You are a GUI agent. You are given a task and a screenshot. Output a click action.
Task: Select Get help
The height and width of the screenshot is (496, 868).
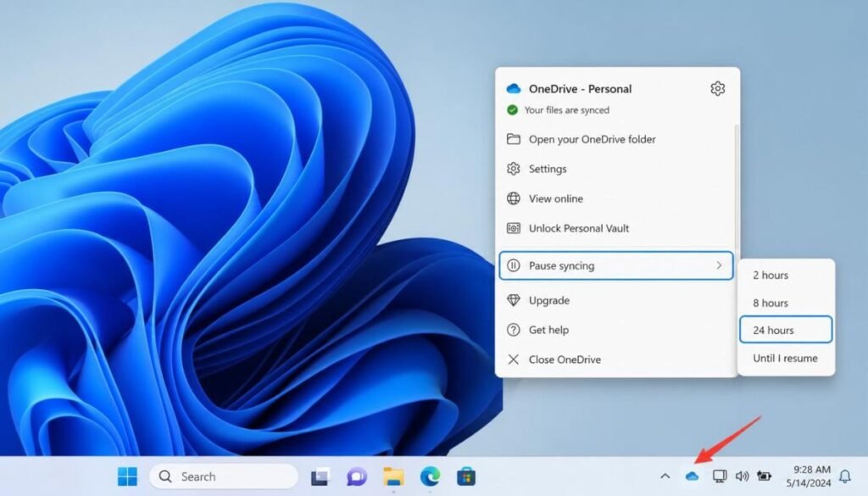click(x=616, y=330)
